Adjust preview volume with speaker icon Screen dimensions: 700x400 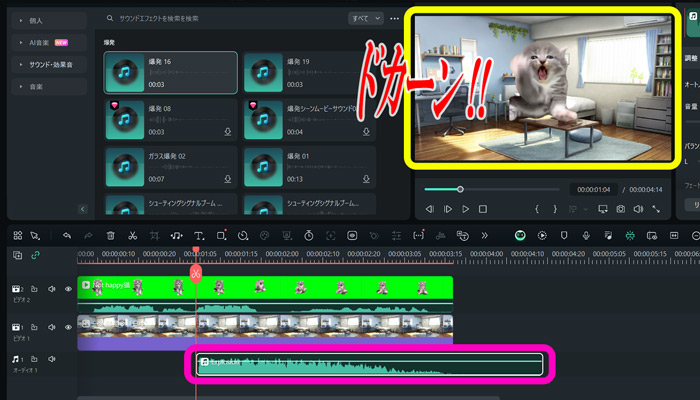pyautogui.click(x=638, y=209)
